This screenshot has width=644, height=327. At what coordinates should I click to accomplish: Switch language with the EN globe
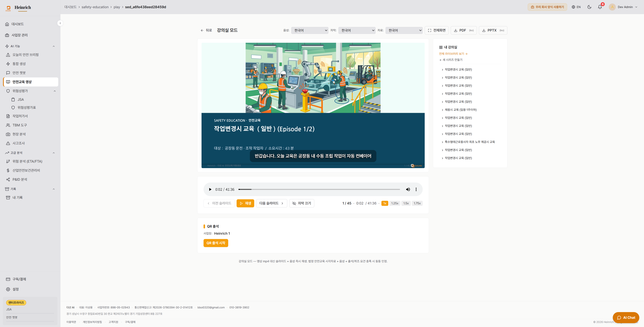click(x=576, y=7)
